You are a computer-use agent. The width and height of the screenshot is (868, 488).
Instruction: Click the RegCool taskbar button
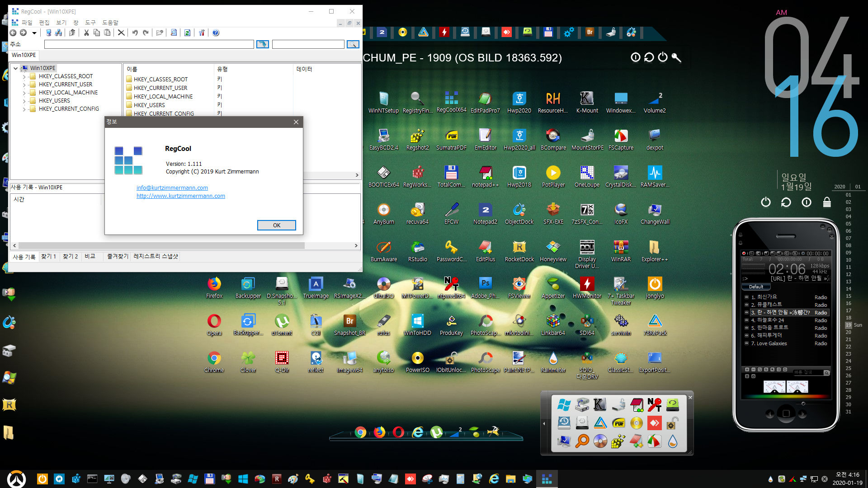point(547,479)
